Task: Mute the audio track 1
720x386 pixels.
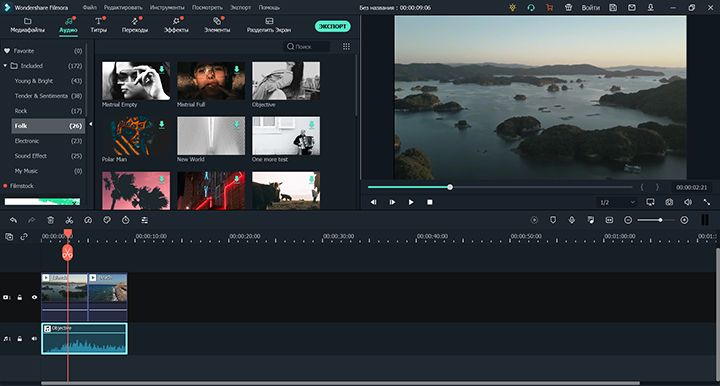Action: 34,339
